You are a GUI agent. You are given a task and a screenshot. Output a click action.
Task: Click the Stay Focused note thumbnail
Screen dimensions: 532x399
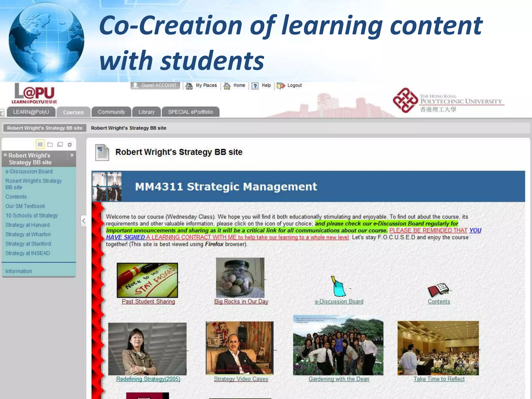click(x=147, y=280)
